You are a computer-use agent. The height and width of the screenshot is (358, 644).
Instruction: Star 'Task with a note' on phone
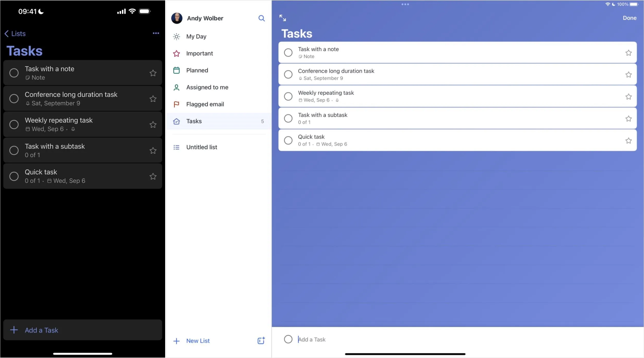153,73
